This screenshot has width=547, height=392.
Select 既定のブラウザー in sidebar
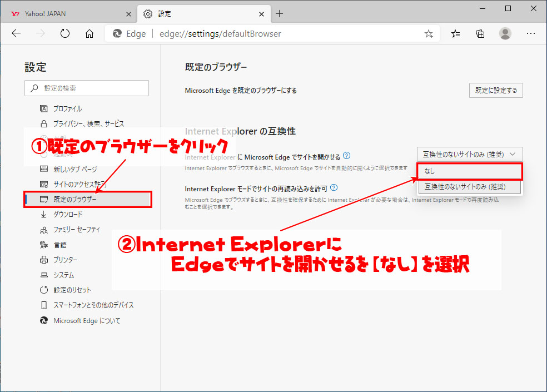88,199
